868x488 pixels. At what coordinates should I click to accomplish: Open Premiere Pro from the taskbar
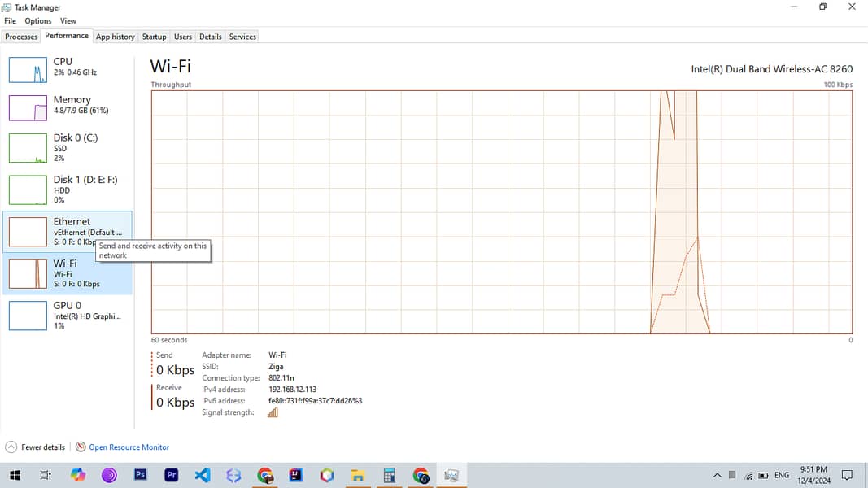(x=172, y=475)
